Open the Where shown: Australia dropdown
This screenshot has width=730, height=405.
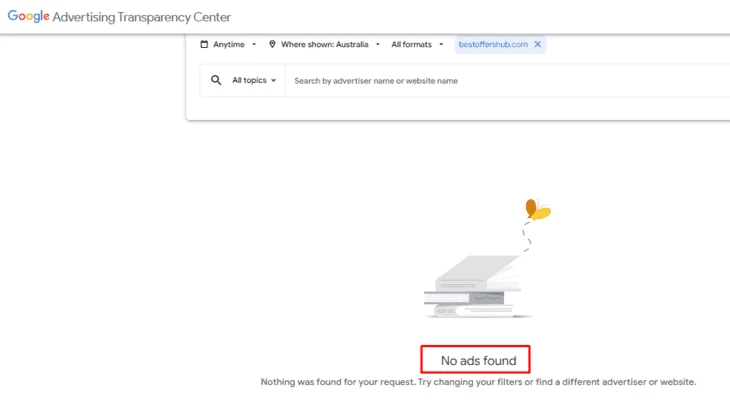324,44
